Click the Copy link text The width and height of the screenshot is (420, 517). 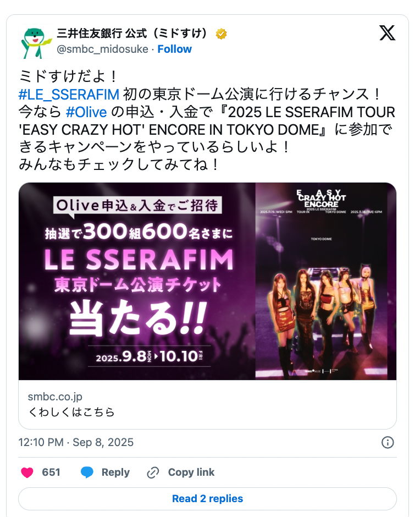tap(191, 472)
